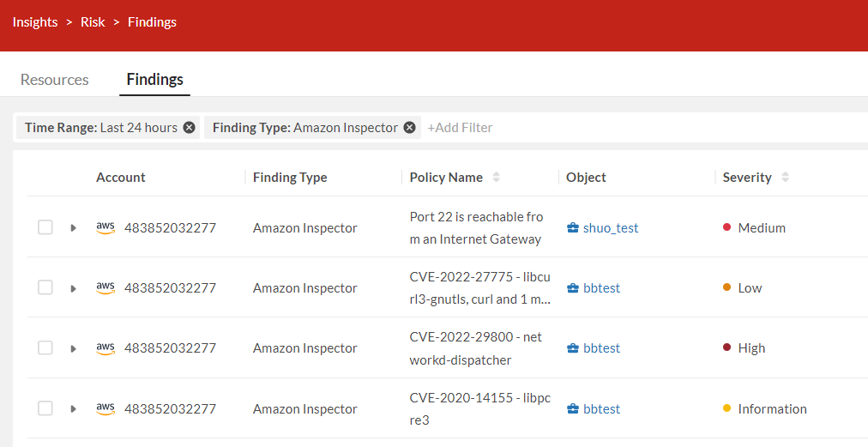
Task: Go to Insights in the breadcrumb
Action: click(x=35, y=22)
